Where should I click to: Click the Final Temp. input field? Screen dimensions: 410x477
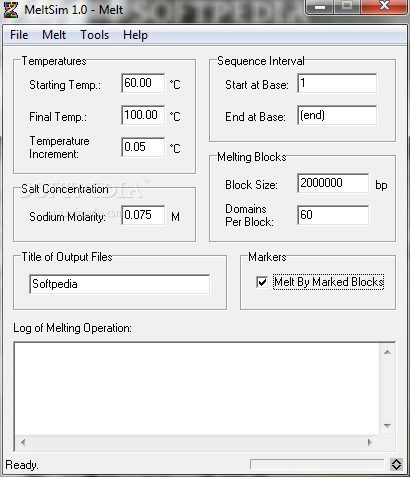tap(143, 115)
